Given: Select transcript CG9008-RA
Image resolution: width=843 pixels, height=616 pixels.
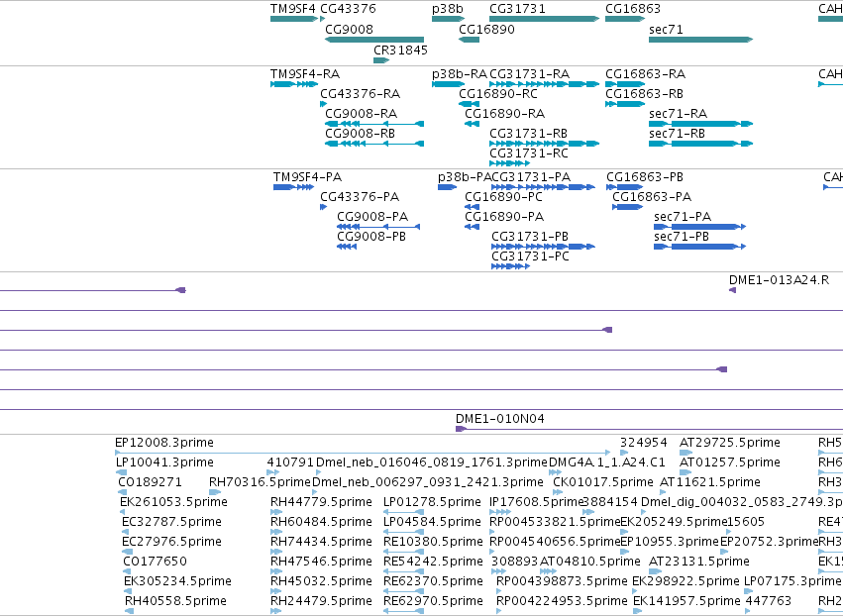Looking at the screenshot, I should (x=361, y=114).
